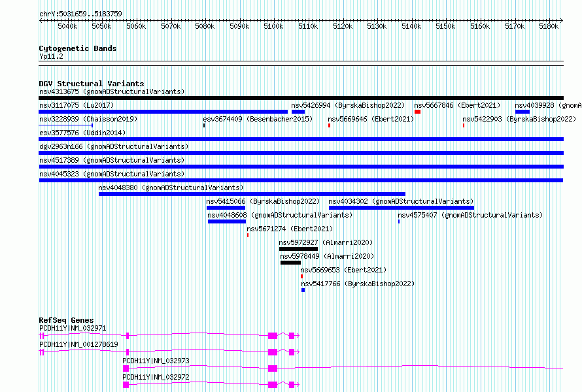Image resolution: width=582 pixels, height=392 pixels.
Task: Open nsv5422903 (ByrskaBishop2022) label
Action: [519, 119]
